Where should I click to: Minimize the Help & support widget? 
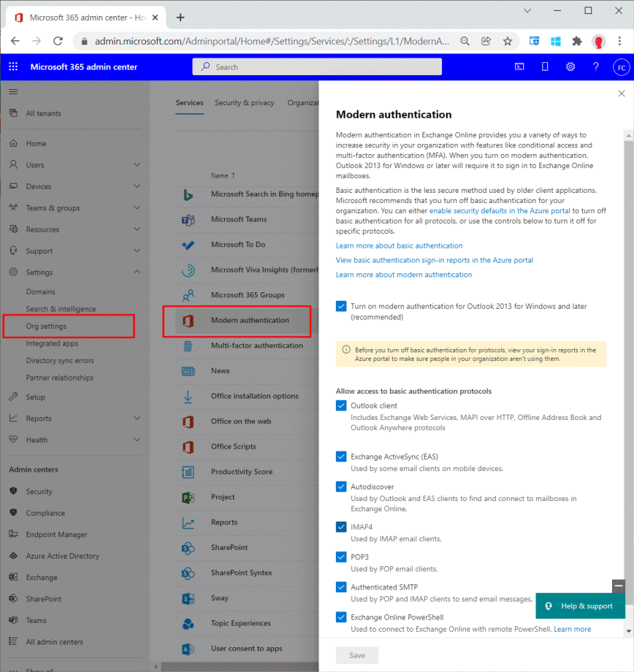tap(619, 585)
